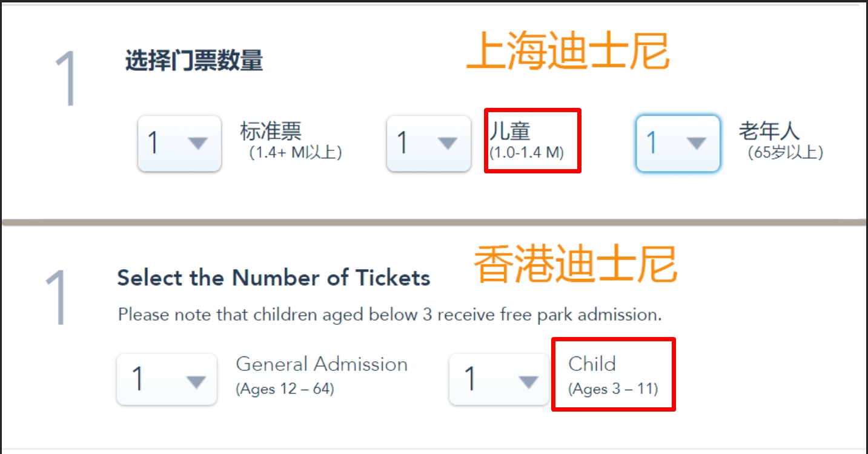Click the free admission note for children below 3

coord(389,315)
